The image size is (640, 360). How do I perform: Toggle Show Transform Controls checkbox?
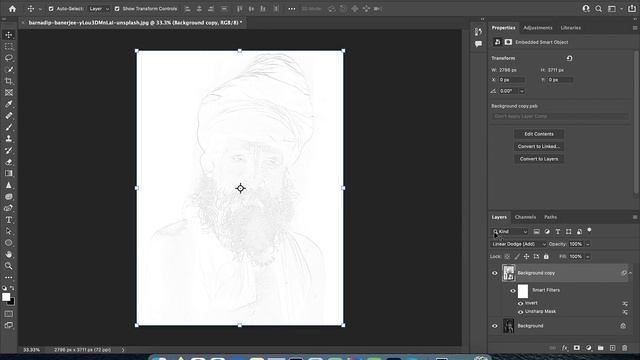click(117, 9)
